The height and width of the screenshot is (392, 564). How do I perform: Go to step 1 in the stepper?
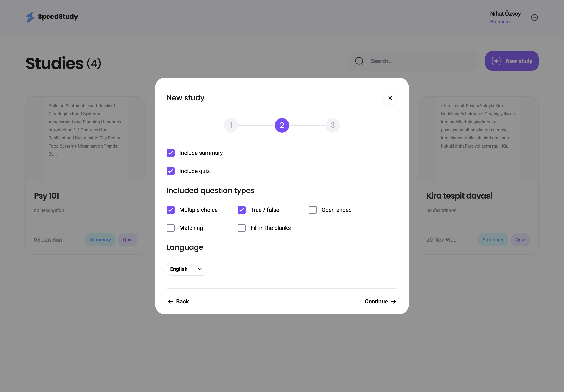[231, 125]
